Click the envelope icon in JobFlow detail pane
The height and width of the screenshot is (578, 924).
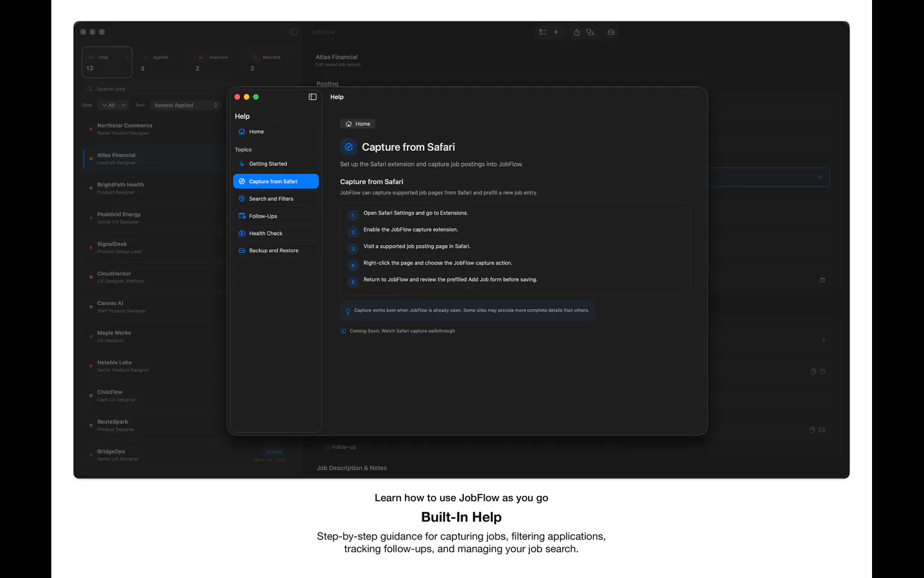pos(822,430)
